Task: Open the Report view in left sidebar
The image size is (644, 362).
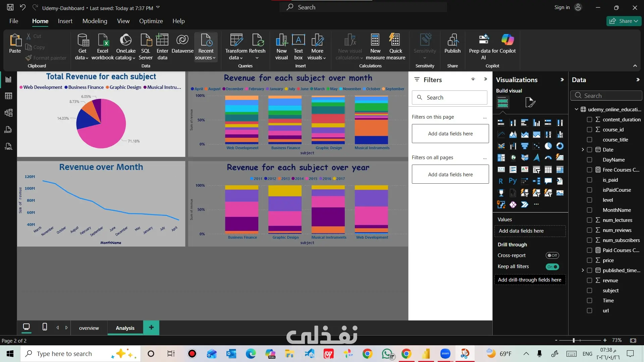Action: click(x=8, y=79)
